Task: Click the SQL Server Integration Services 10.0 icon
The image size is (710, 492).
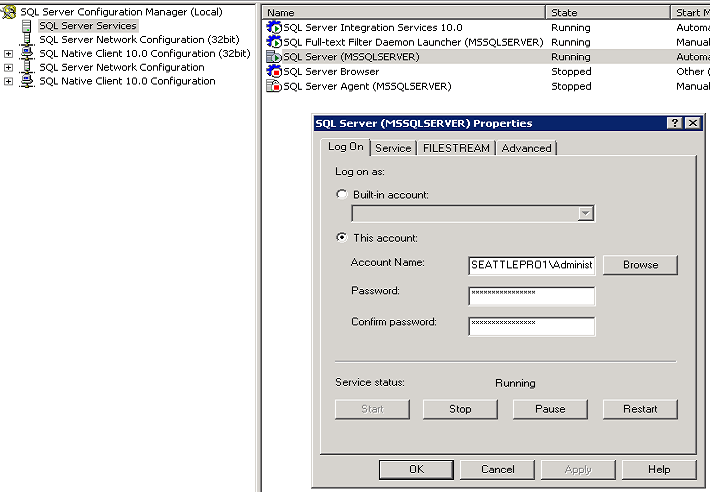Action: point(274,28)
